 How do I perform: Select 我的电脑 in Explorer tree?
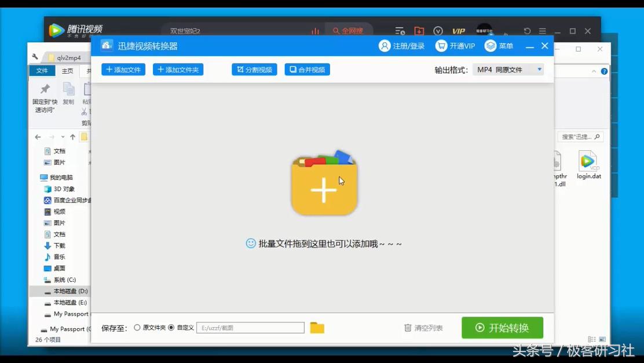click(x=56, y=177)
